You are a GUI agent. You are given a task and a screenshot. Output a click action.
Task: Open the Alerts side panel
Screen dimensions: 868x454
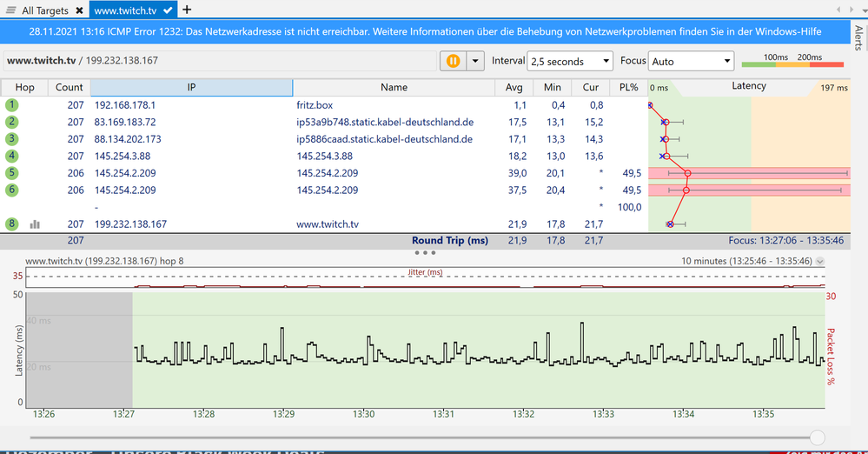[858, 37]
